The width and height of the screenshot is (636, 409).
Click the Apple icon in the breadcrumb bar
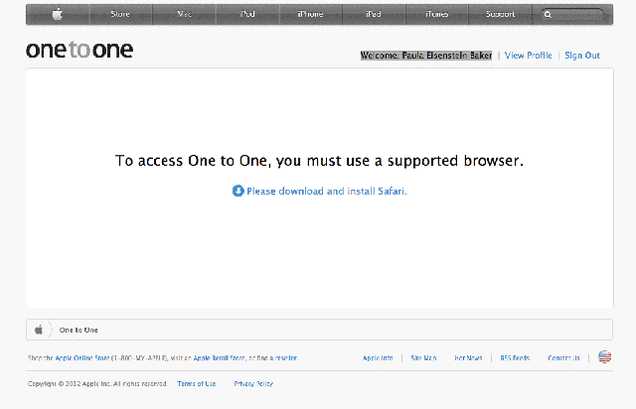[x=39, y=329]
